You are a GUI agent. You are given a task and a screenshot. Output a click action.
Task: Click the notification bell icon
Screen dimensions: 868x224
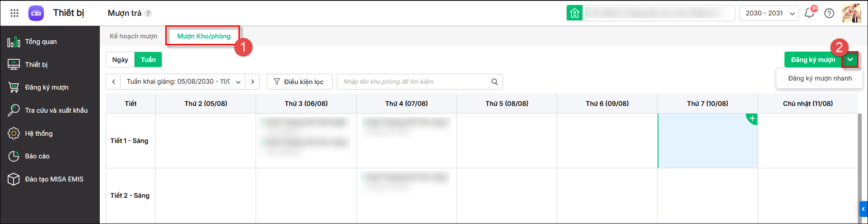coord(809,13)
